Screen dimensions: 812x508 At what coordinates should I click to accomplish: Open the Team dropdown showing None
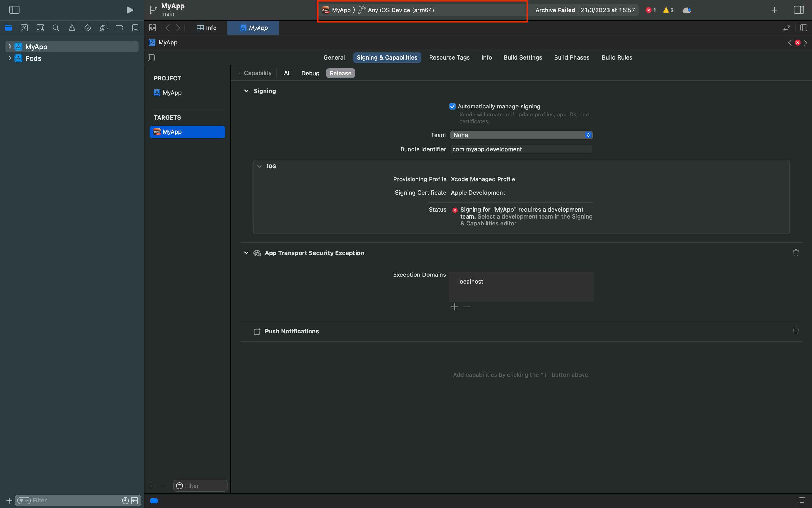(x=521, y=135)
